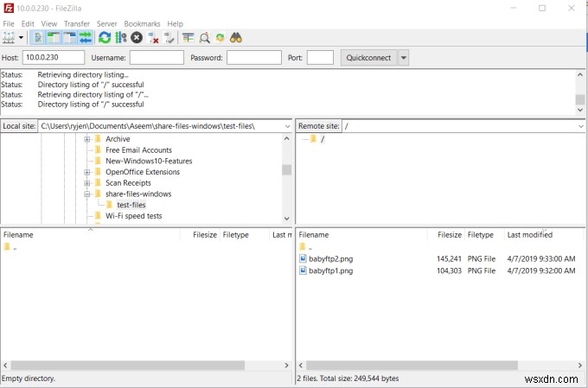Open Quickconnect history dropdown arrow
Viewport: 588px width, 388px height.
(404, 57)
